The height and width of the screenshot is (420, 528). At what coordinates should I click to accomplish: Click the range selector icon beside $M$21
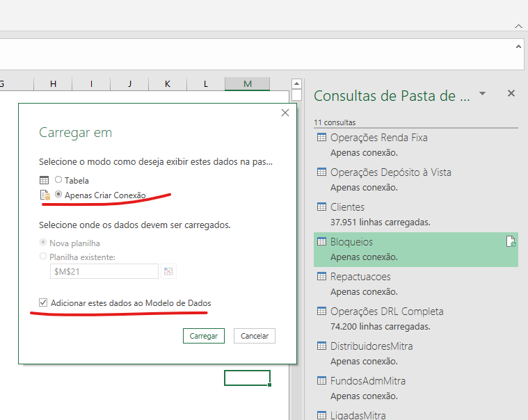168,271
